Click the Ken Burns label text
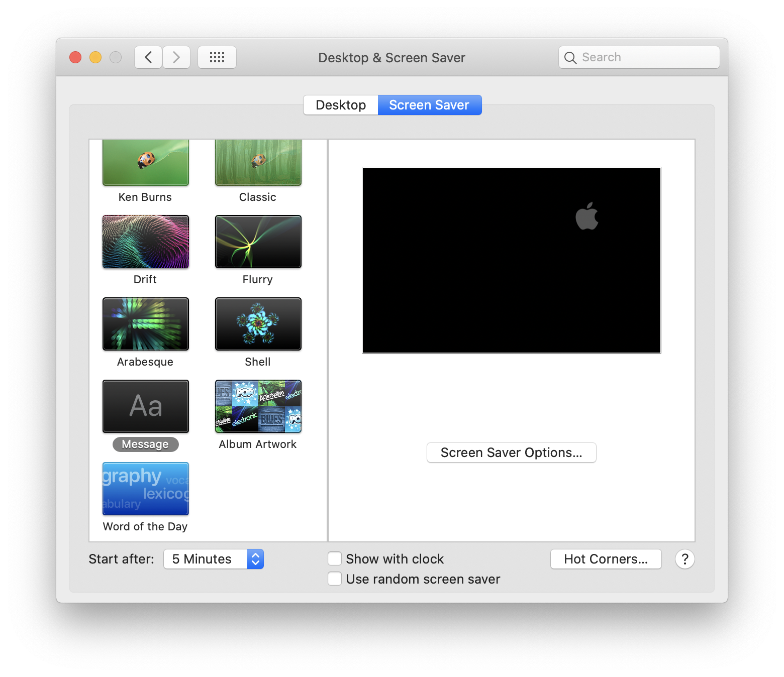 click(x=145, y=197)
